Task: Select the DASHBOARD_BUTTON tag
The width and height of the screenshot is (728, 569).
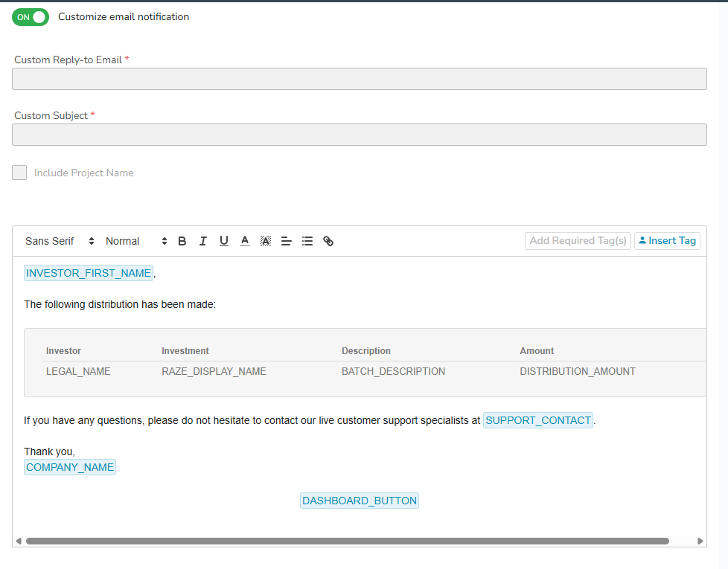Action: [x=360, y=501]
